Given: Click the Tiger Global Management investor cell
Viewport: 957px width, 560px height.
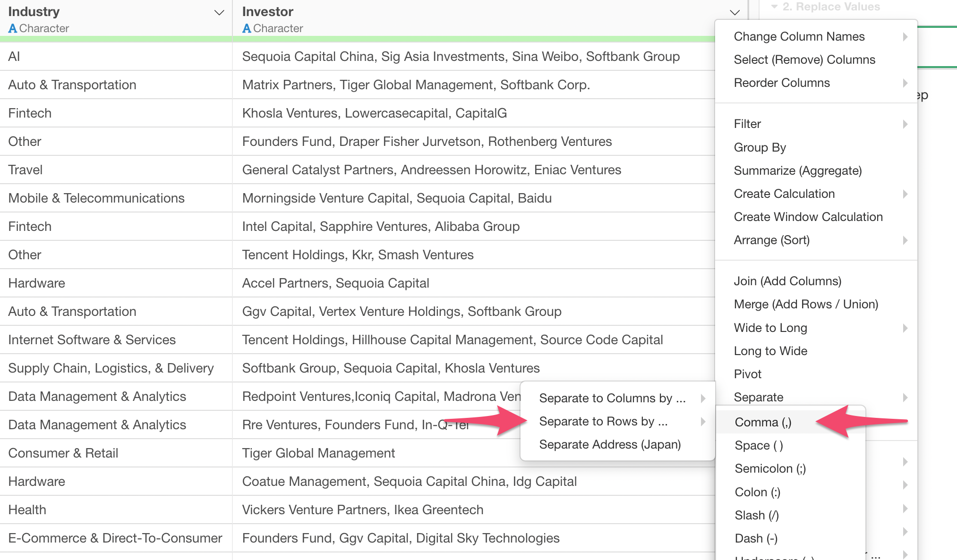Looking at the screenshot, I should click(x=318, y=453).
